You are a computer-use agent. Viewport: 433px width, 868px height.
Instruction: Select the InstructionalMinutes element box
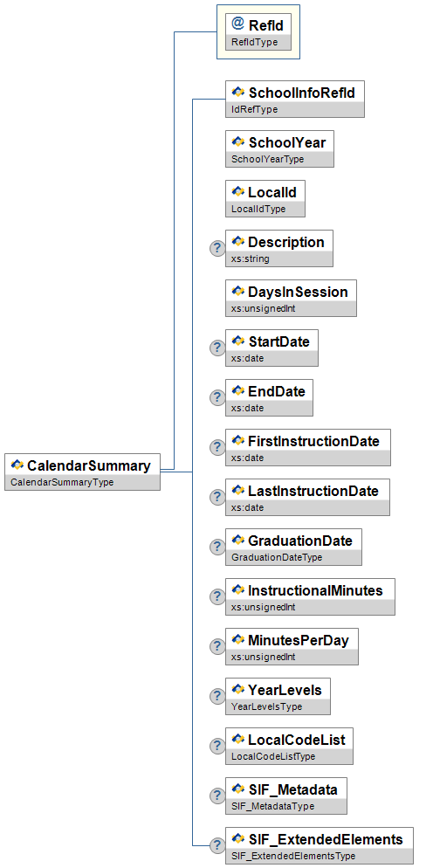coord(310,596)
